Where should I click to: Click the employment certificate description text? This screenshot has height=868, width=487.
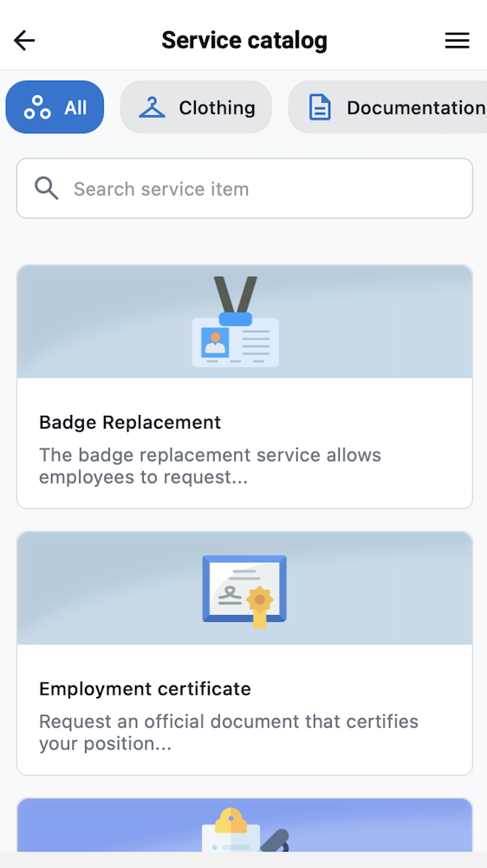click(x=228, y=733)
